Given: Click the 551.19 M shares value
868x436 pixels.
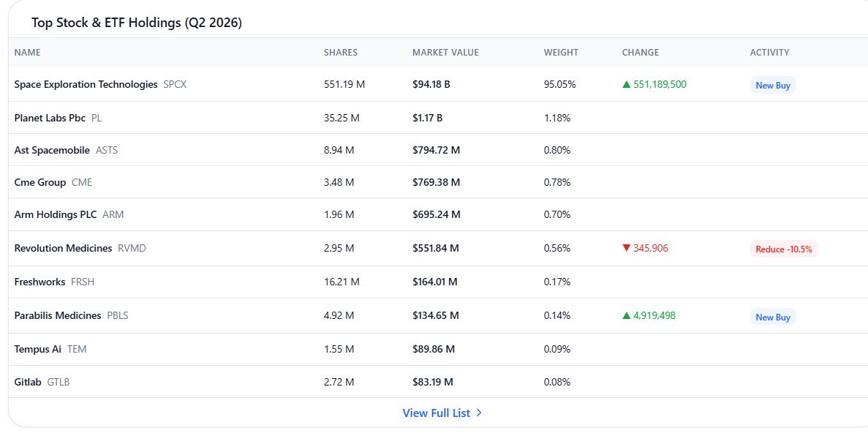Looking at the screenshot, I should pyautogui.click(x=344, y=84).
